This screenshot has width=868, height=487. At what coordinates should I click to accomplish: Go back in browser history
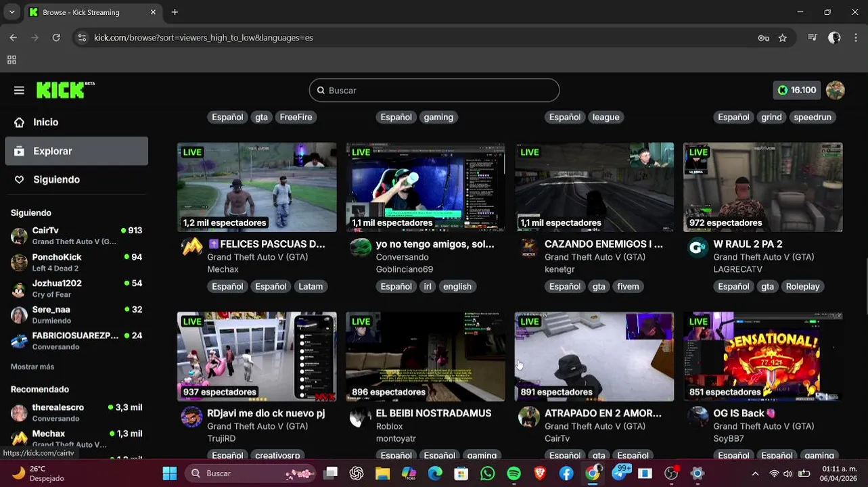tap(13, 38)
